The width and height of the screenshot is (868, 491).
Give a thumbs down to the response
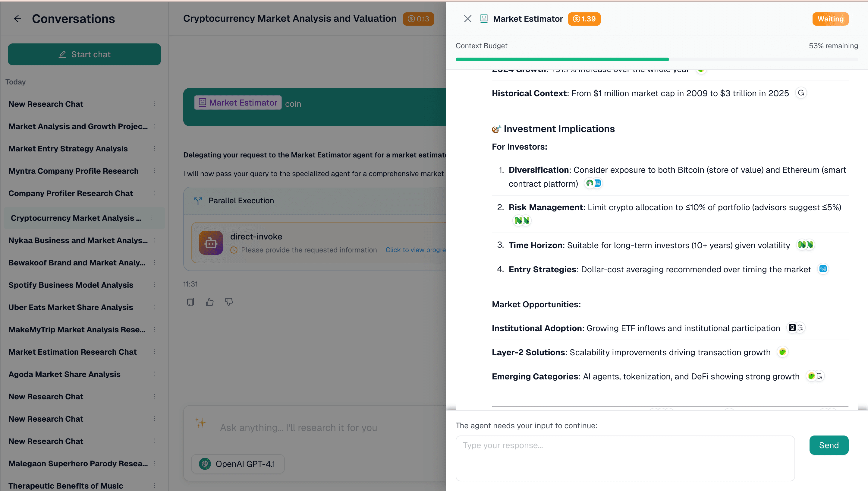pyautogui.click(x=229, y=302)
